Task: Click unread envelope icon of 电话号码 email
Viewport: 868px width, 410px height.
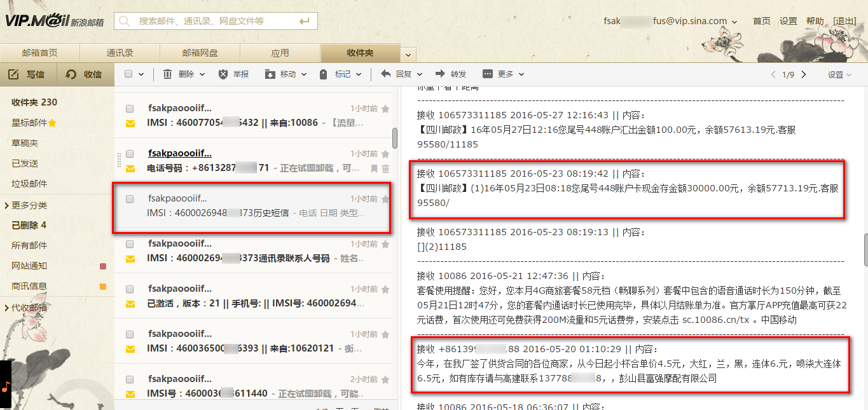Action: click(130, 168)
